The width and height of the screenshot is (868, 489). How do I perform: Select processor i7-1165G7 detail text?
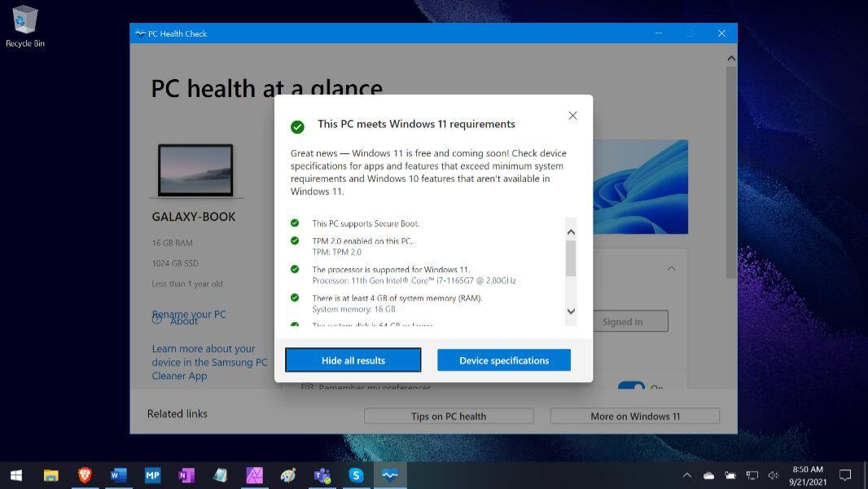pyautogui.click(x=414, y=281)
